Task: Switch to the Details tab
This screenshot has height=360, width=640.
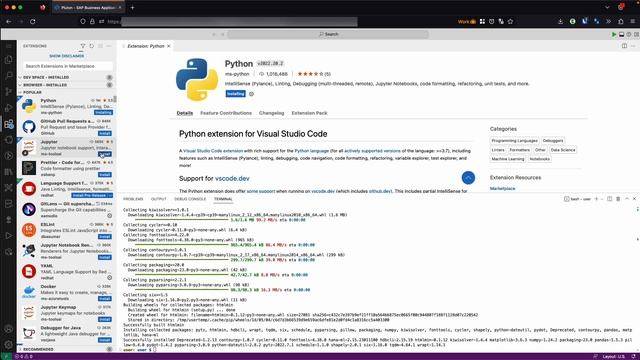Action: tap(184, 113)
